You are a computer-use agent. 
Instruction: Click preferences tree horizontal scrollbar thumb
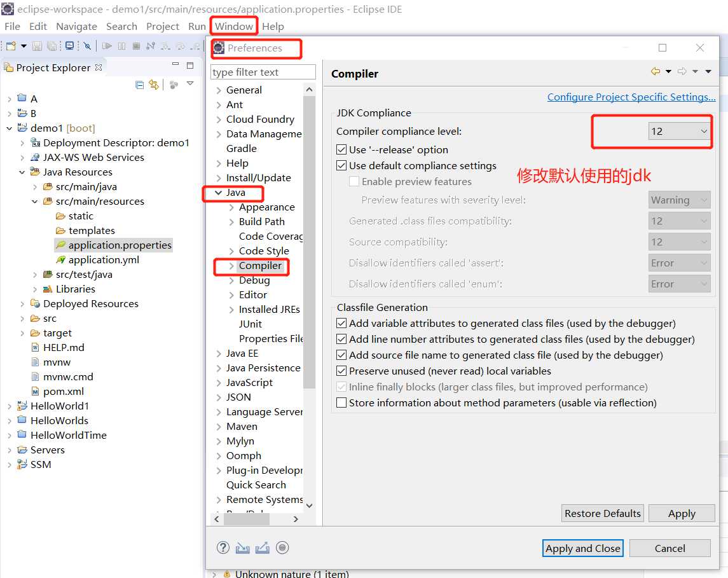click(x=247, y=519)
